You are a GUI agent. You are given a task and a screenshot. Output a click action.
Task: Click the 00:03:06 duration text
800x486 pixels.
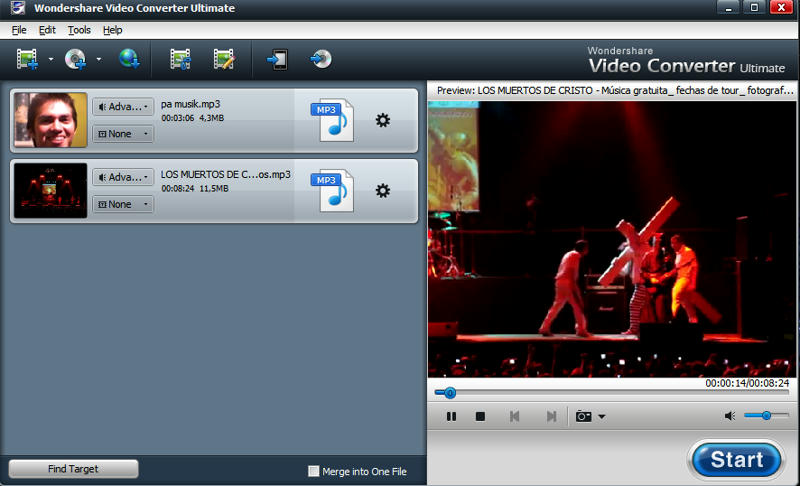178,118
